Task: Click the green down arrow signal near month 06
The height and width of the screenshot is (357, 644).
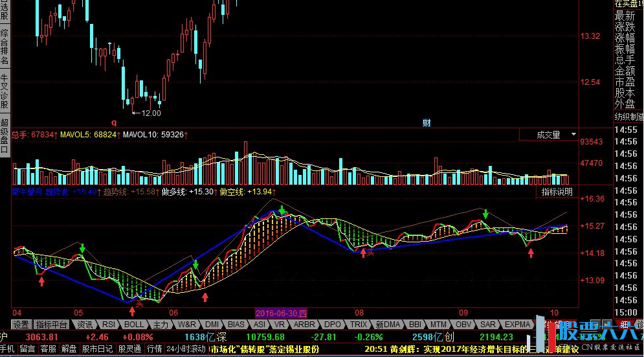Action: click(x=195, y=265)
